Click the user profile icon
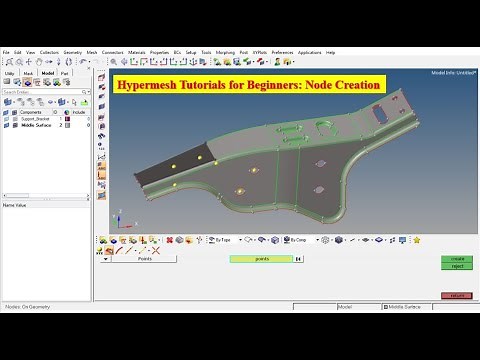This screenshot has width=480, height=360. coord(277,62)
